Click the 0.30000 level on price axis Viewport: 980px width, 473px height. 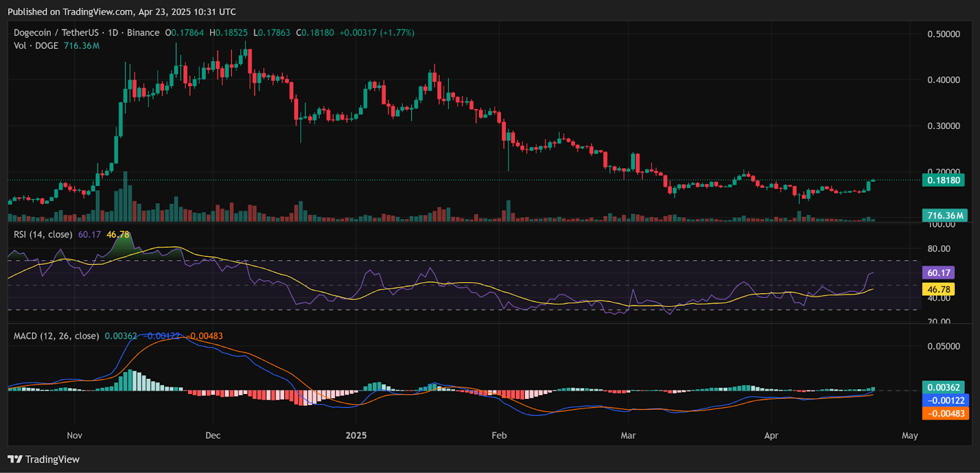[943, 126]
